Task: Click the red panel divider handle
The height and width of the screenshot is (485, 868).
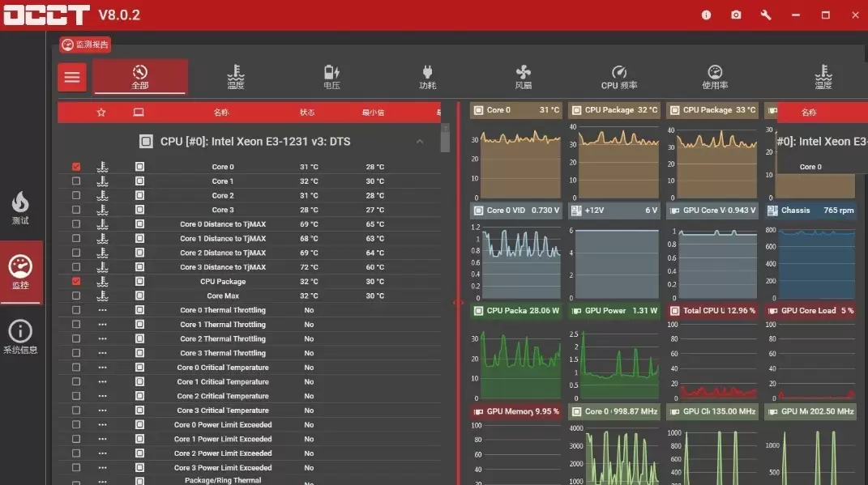Action: [458, 303]
